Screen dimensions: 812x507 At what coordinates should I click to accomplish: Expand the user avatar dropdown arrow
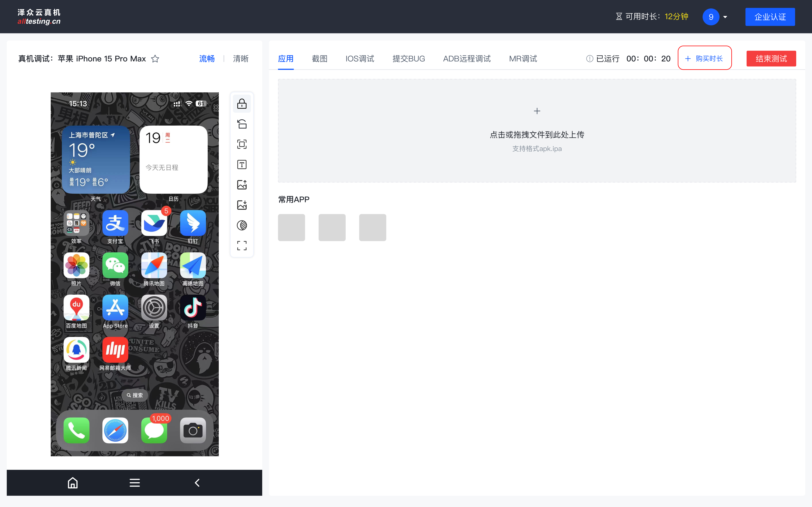(x=725, y=17)
